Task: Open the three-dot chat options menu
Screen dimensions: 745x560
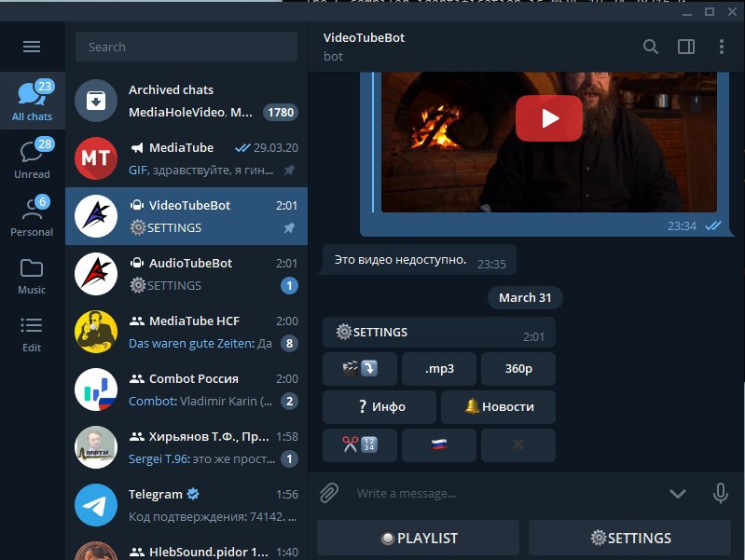Action: click(x=722, y=47)
